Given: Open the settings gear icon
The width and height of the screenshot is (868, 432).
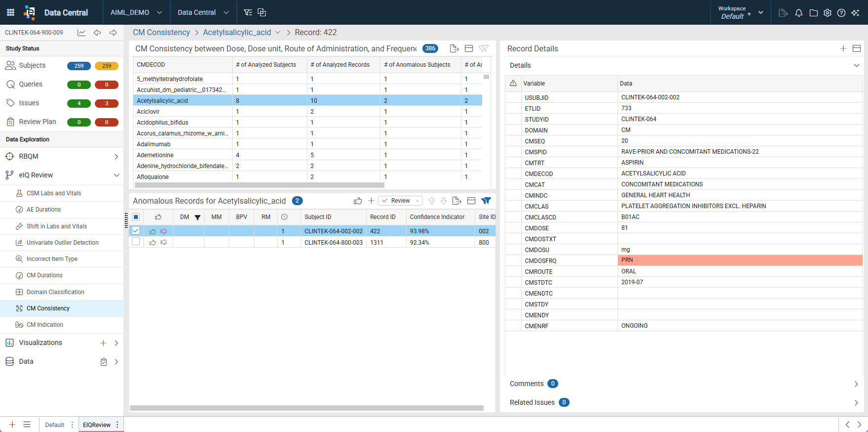Looking at the screenshot, I should [x=827, y=13].
